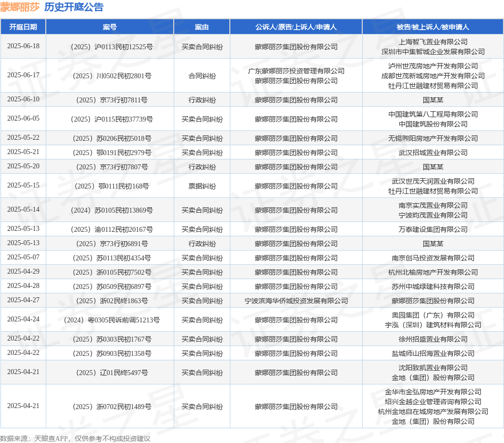Click date cell 2025-05-07
The width and height of the screenshot is (504, 443).
[x=23, y=257]
